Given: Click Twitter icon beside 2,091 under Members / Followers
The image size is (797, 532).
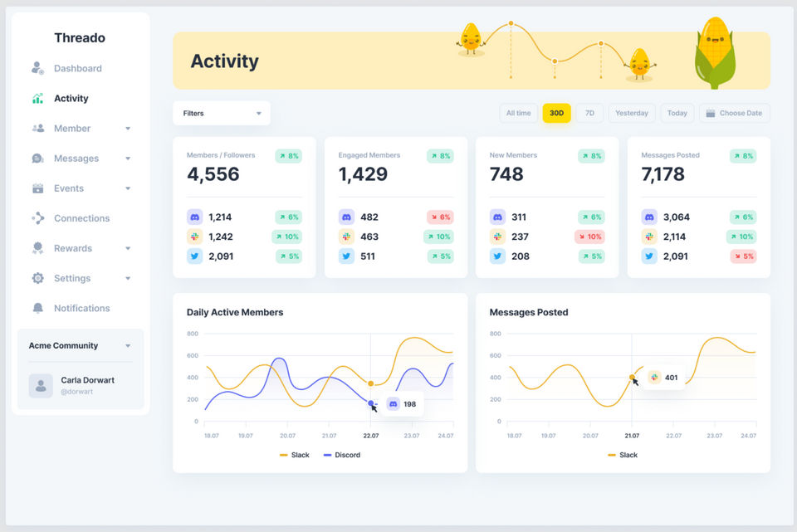Looking at the screenshot, I should [x=194, y=256].
